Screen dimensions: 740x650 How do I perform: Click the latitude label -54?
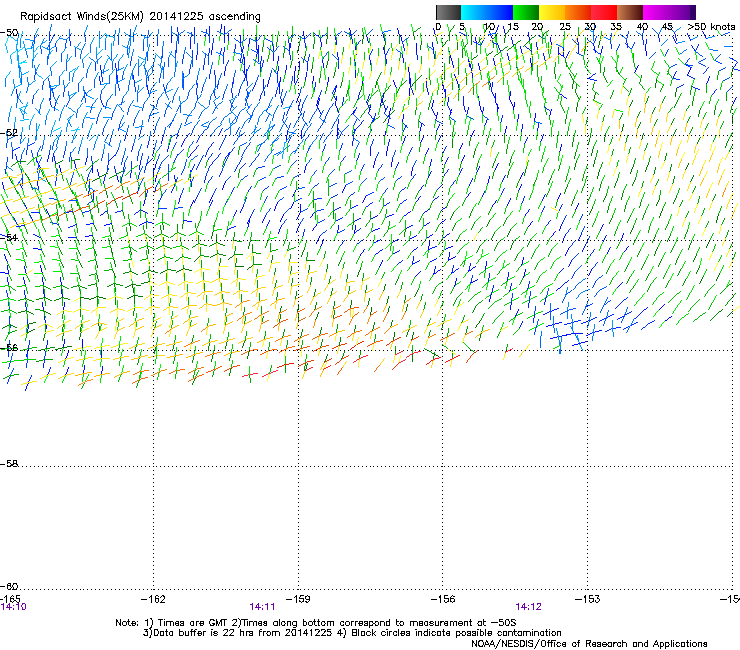click(9, 237)
